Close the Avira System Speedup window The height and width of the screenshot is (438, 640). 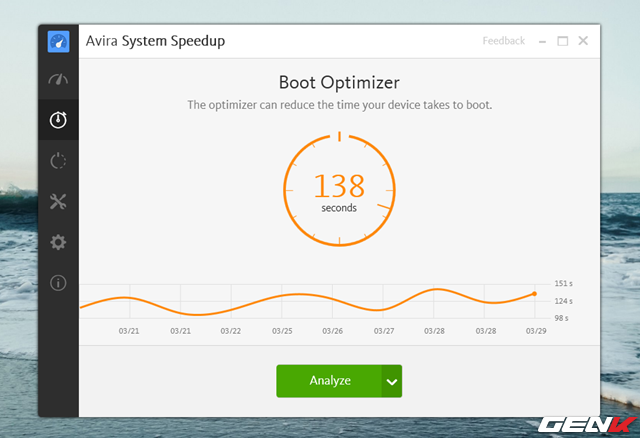(583, 41)
